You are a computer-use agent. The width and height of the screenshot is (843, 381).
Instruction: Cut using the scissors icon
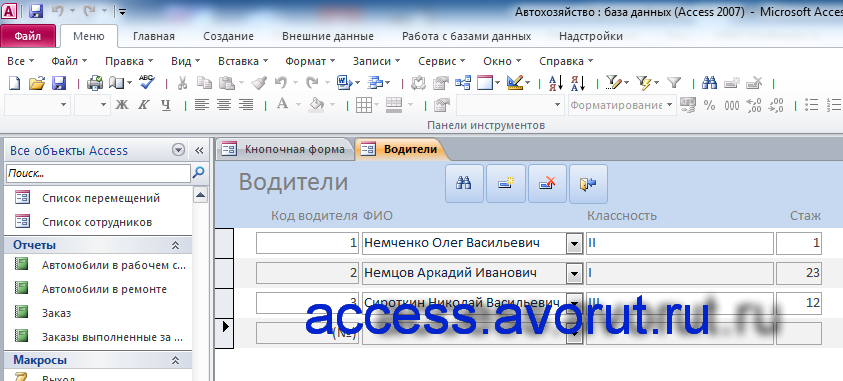183,83
